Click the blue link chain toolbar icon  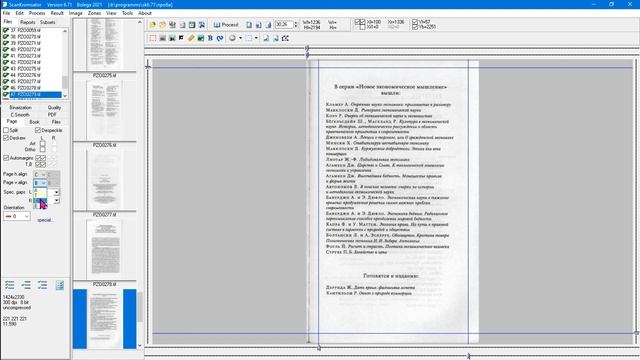220,38
